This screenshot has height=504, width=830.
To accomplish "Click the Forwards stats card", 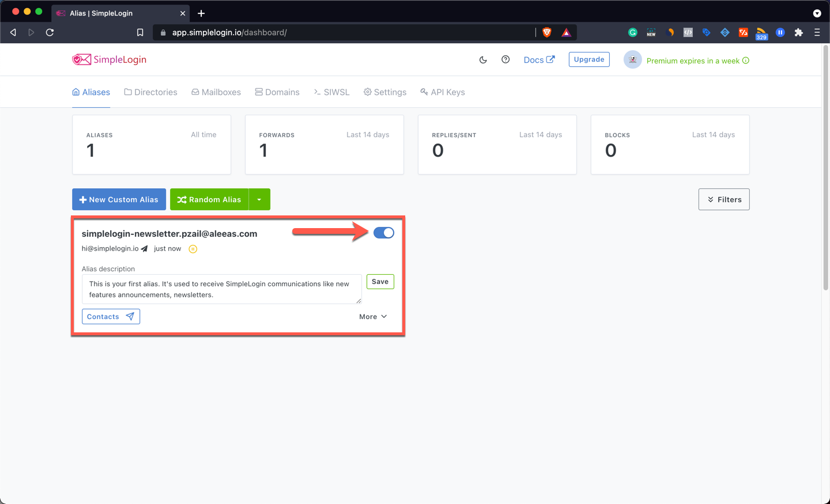I will click(x=325, y=145).
